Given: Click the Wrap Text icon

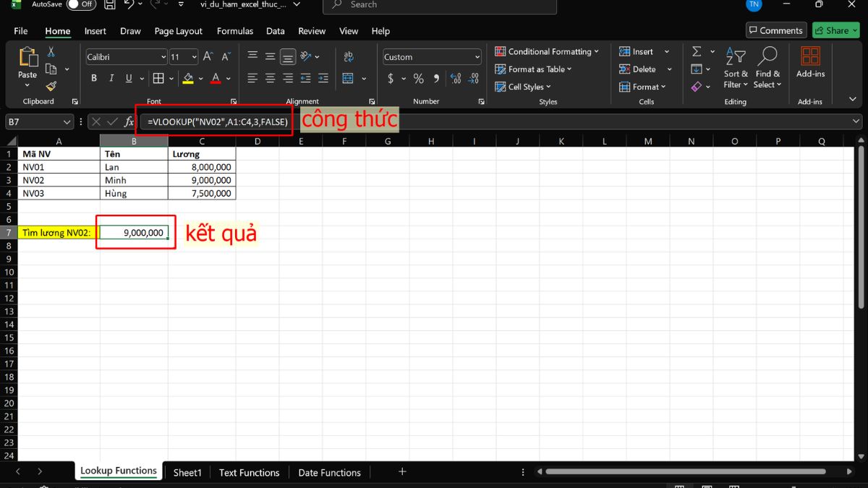Looking at the screenshot, I should 349,56.
